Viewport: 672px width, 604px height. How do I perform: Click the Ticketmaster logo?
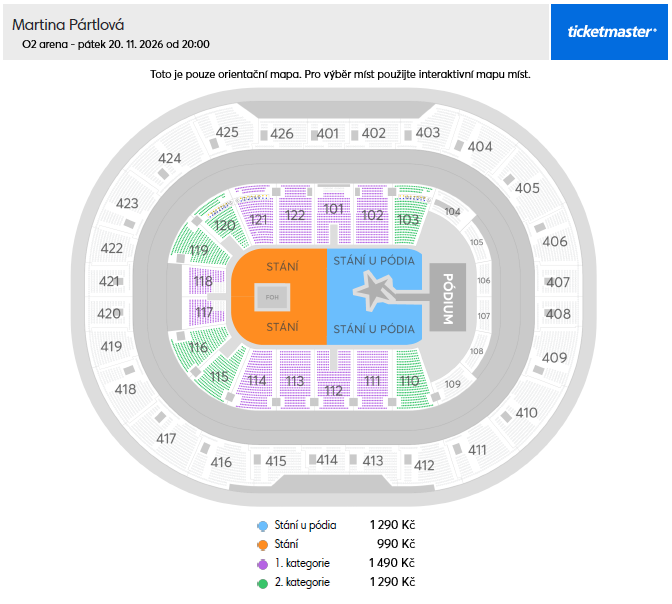[611, 31]
